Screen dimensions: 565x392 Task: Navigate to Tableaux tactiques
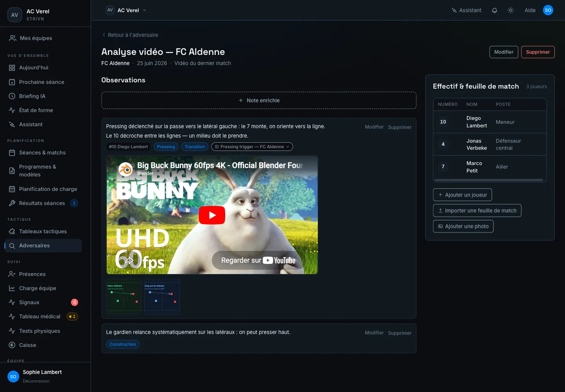point(43,231)
